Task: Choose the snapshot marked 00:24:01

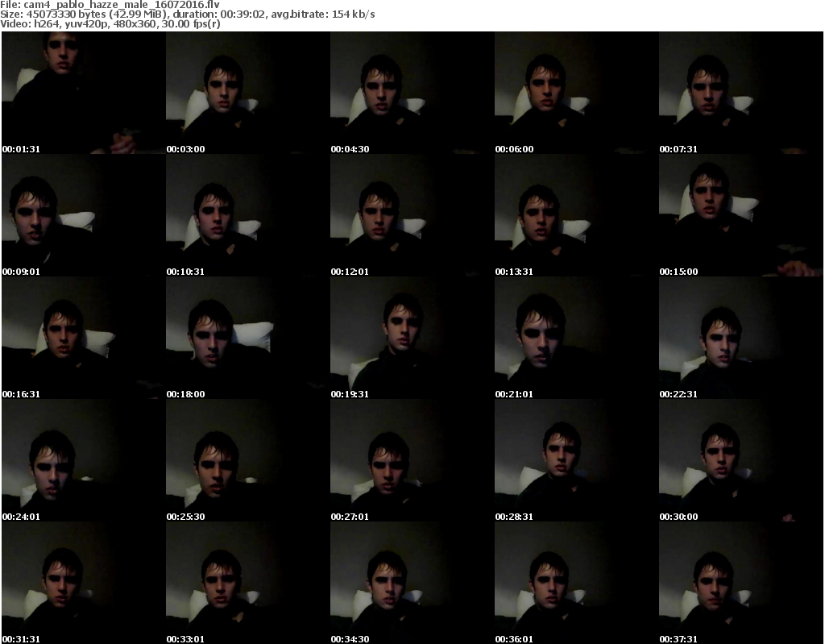Action: (84, 460)
